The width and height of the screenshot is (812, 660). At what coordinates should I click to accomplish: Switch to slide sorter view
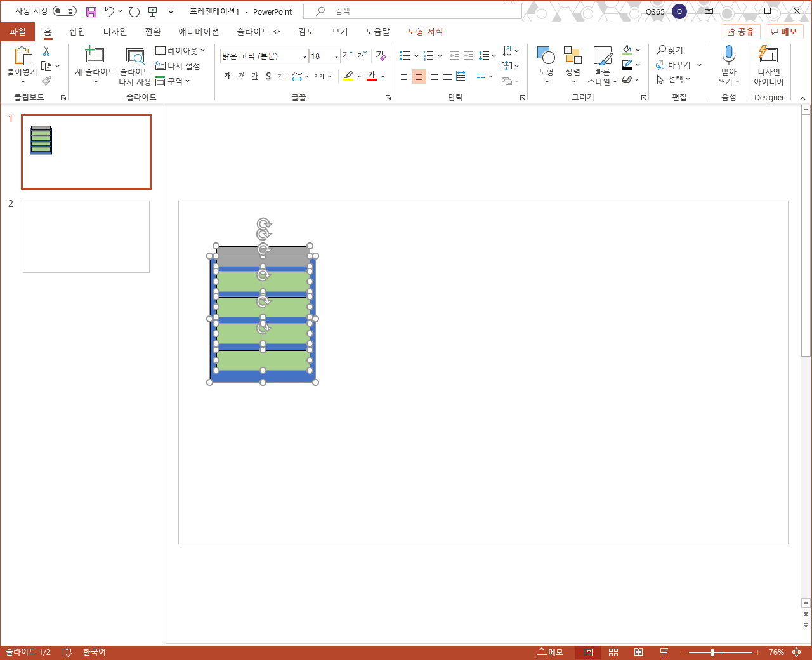point(613,652)
